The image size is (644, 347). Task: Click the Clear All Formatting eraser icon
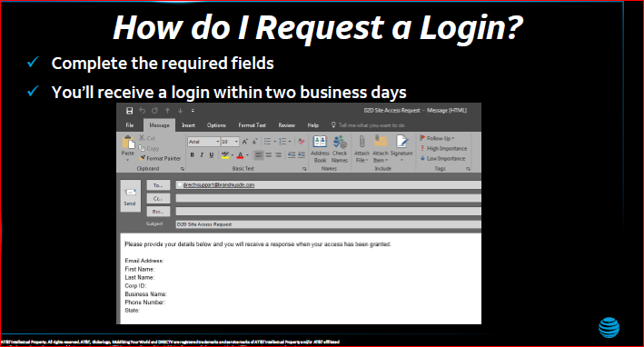pyautogui.click(x=302, y=142)
